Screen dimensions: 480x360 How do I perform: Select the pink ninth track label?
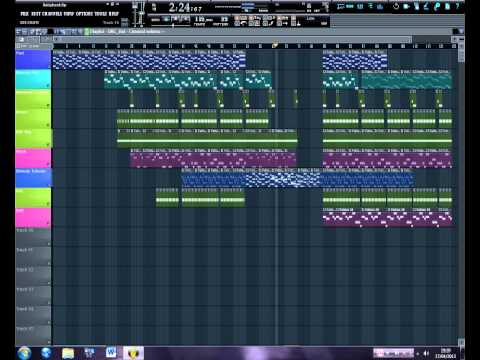click(33, 217)
